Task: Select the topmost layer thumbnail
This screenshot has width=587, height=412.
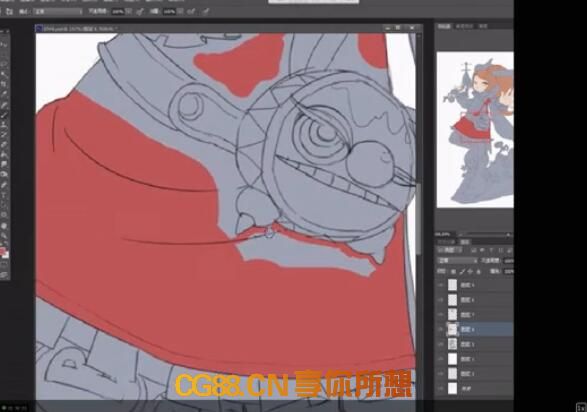Action: point(453,285)
